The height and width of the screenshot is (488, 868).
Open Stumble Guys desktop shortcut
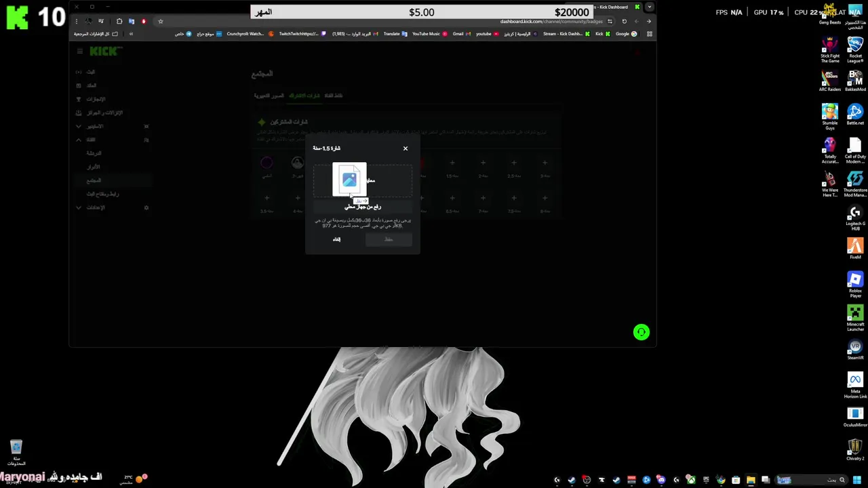(829, 115)
